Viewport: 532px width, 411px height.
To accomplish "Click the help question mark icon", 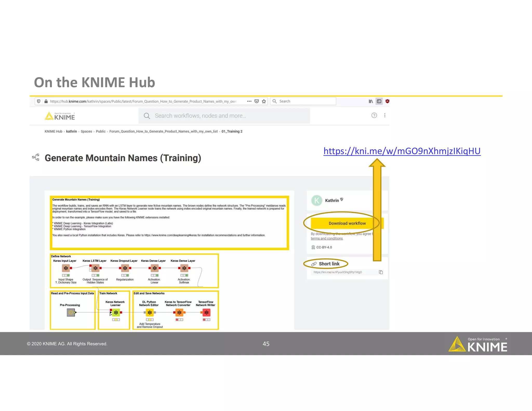I will 374,115.
